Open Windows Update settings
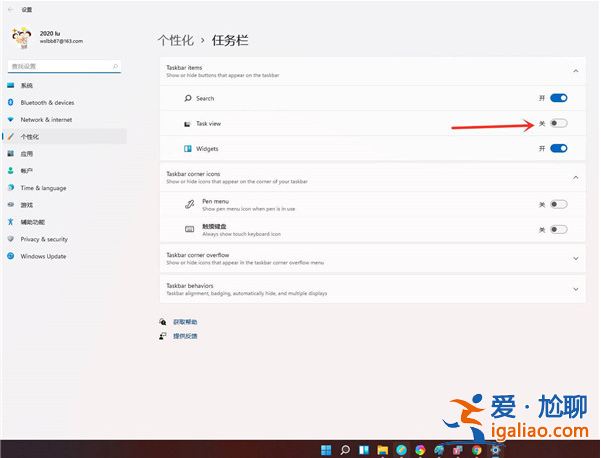601x458 pixels. coord(63,256)
